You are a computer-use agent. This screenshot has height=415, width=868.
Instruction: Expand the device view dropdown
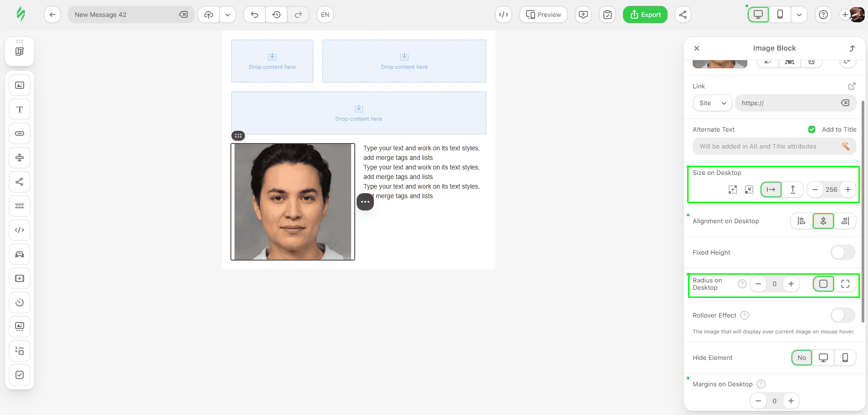pyautogui.click(x=799, y=15)
